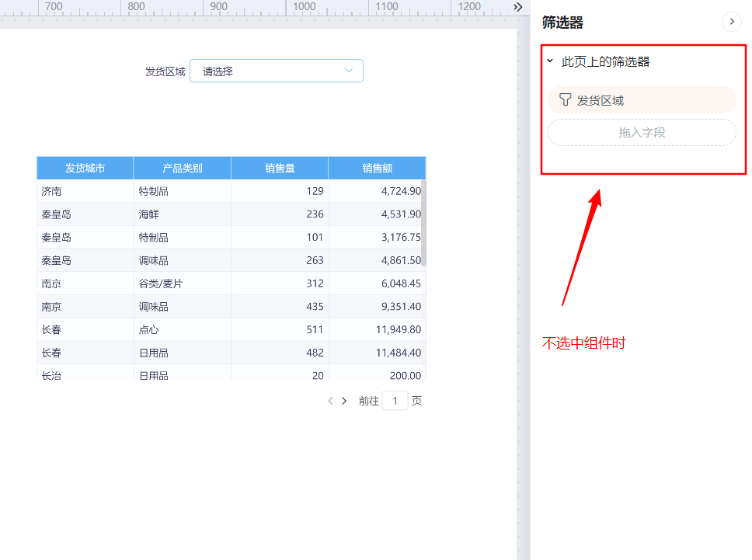Click sales amount 4,531.90
The height and width of the screenshot is (560, 752).
[x=401, y=214]
